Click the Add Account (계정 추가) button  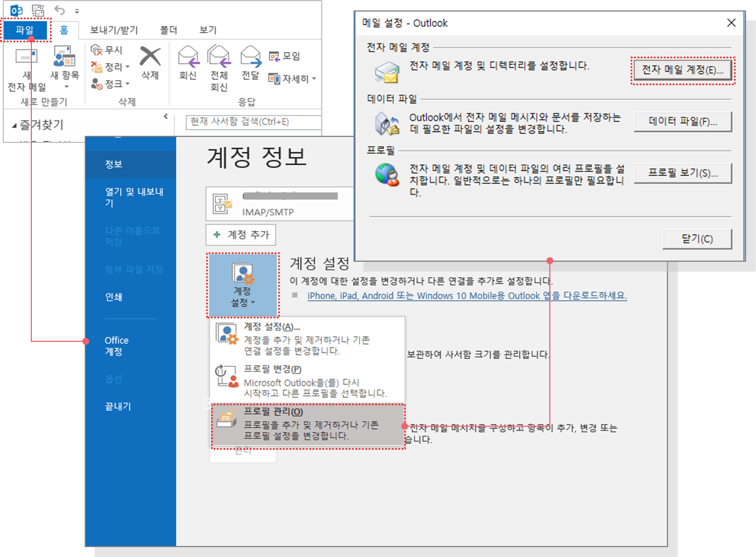(241, 235)
